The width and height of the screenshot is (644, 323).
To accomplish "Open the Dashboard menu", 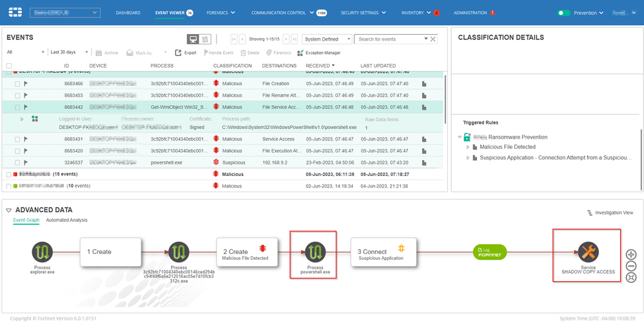I will [x=128, y=13].
